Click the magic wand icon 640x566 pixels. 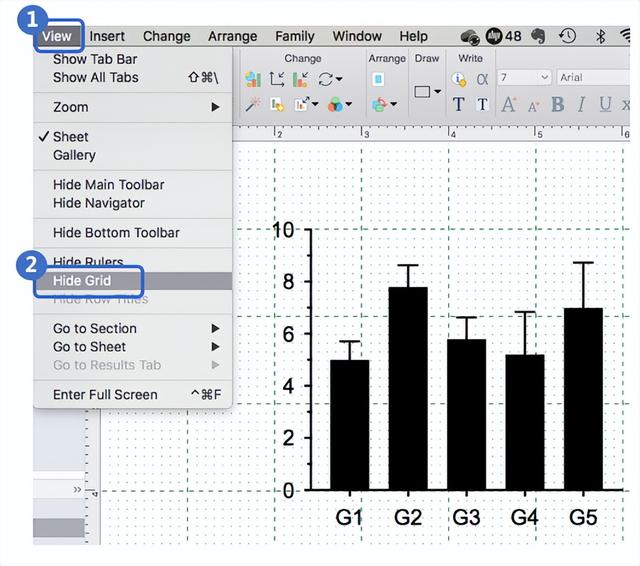253,104
